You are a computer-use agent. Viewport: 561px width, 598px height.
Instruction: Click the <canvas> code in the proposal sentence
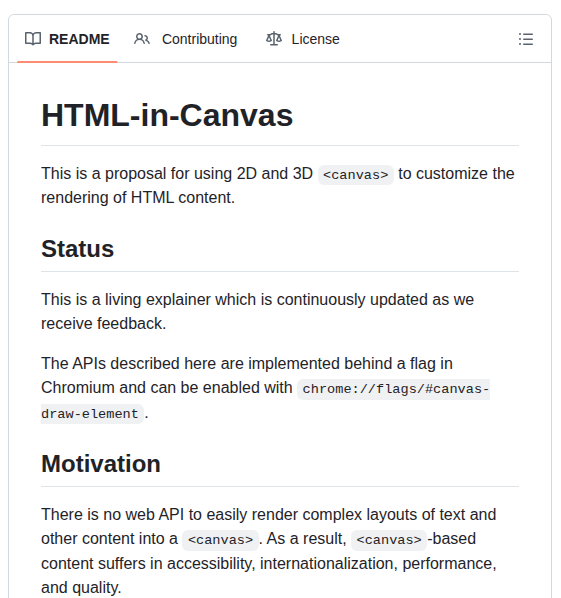(x=355, y=175)
